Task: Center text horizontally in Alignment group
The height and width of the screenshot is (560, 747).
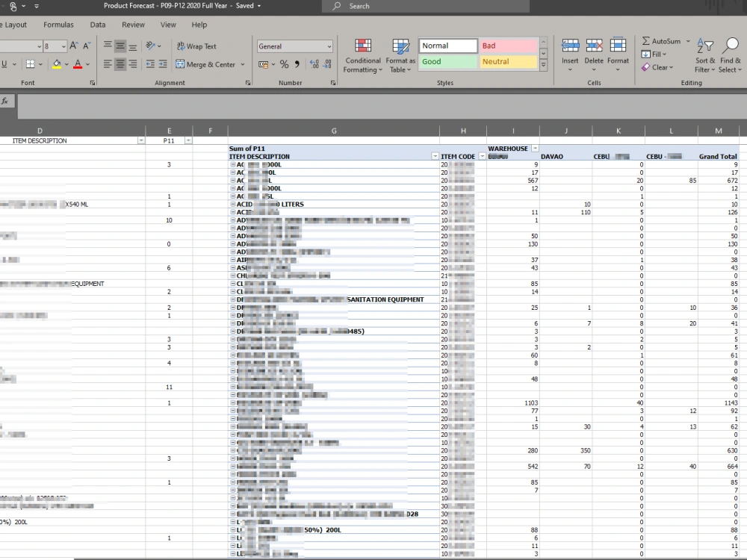Action: click(x=120, y=63)
